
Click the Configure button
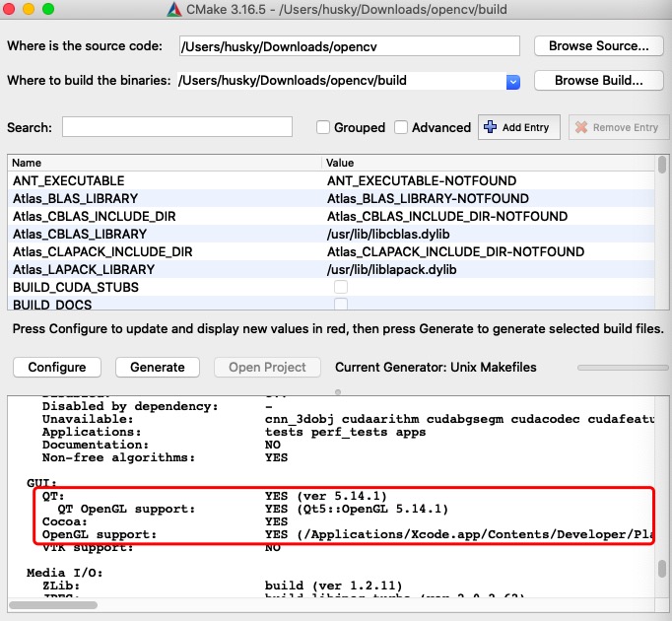[57, 367]
